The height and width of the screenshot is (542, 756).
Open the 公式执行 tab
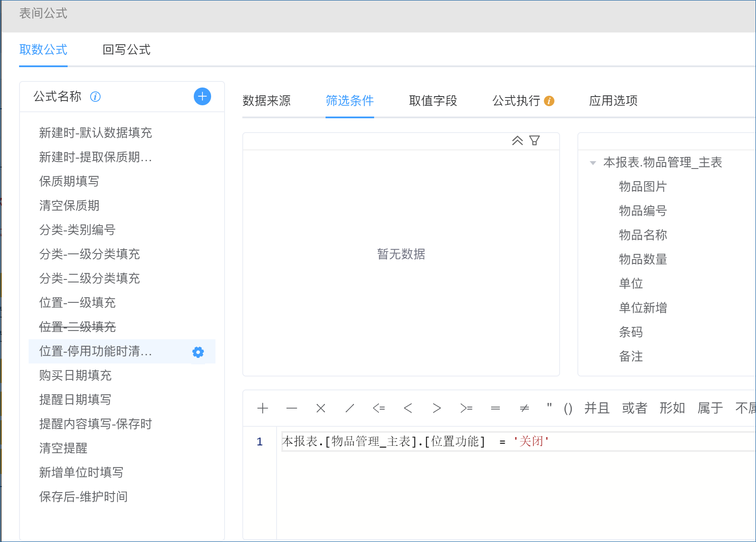516,101
